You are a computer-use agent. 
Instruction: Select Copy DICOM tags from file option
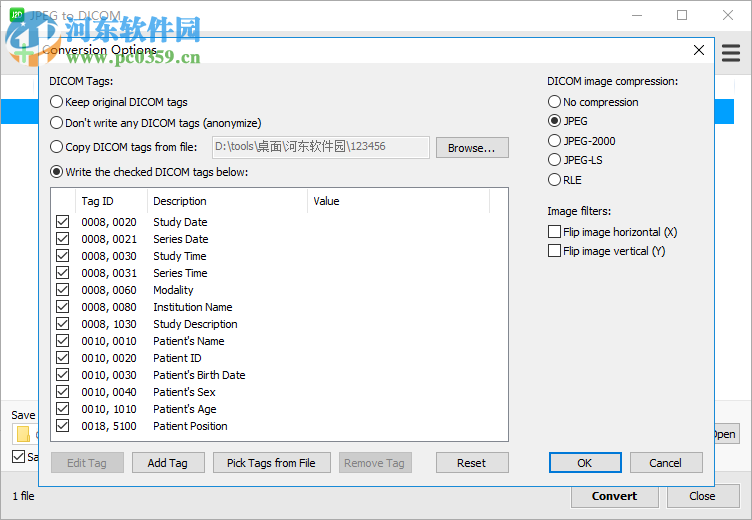point(124,147)
